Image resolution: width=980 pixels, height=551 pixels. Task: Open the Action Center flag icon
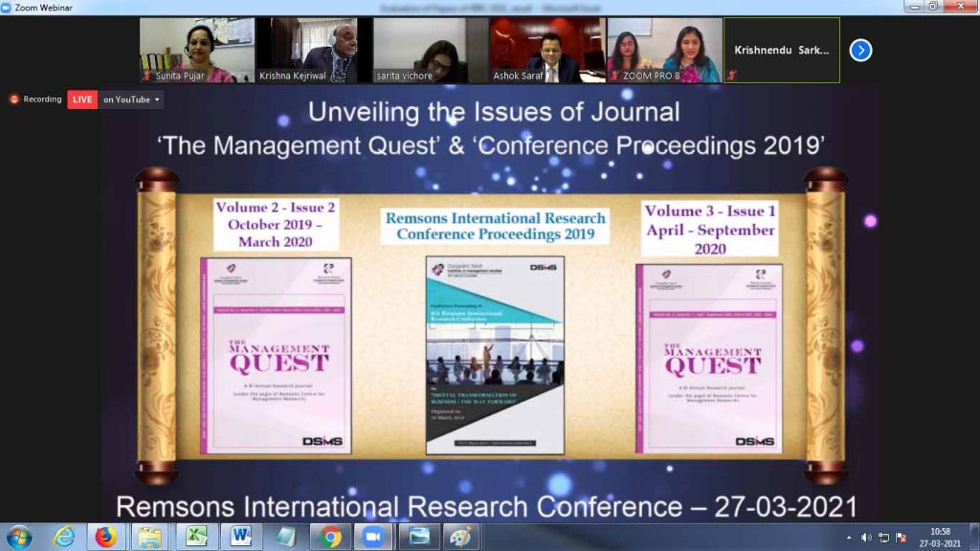[x=902, y=538]
